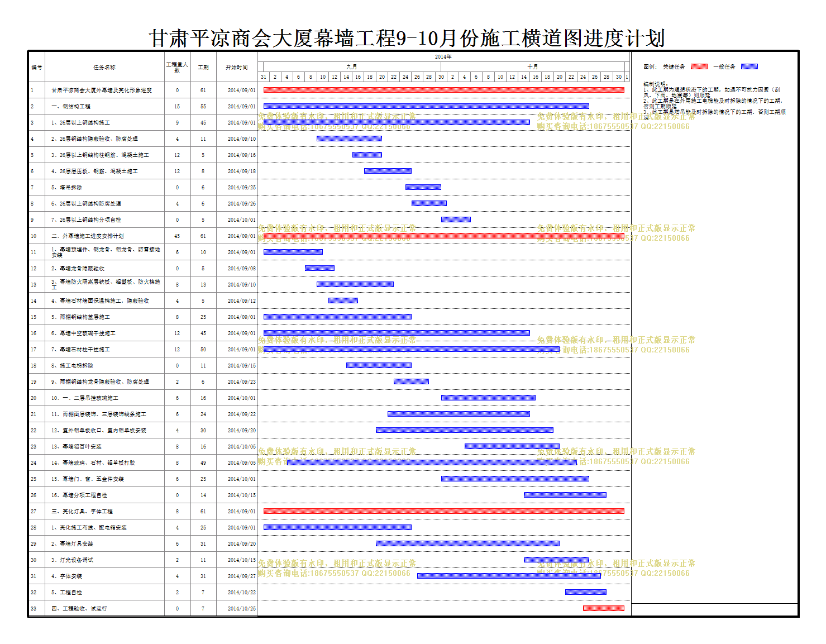
Task: Select the red bar for row 1 overall progress
Action: (443, 90)
